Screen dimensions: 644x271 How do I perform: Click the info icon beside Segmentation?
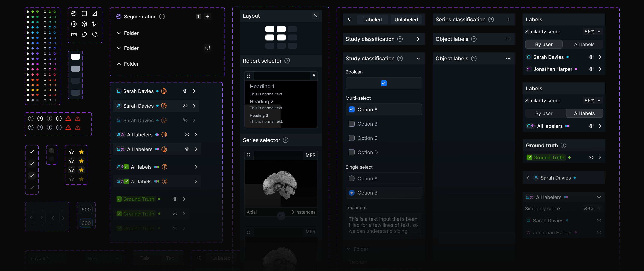tap(162, 16)
